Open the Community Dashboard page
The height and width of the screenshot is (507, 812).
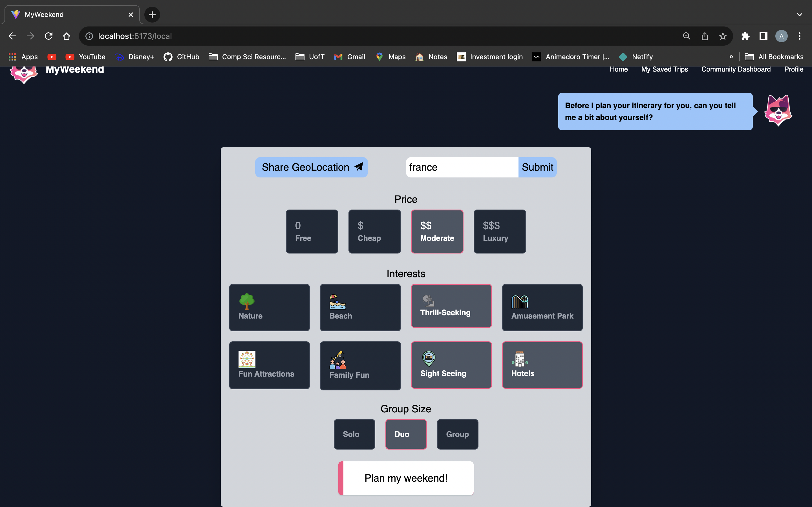[736, 69]
